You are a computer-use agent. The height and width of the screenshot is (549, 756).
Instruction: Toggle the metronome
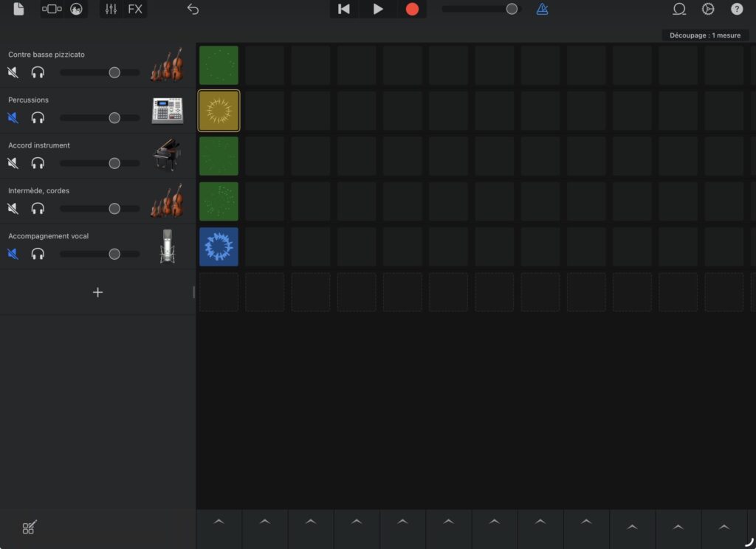pyautogui.click(x=542, y=10)
